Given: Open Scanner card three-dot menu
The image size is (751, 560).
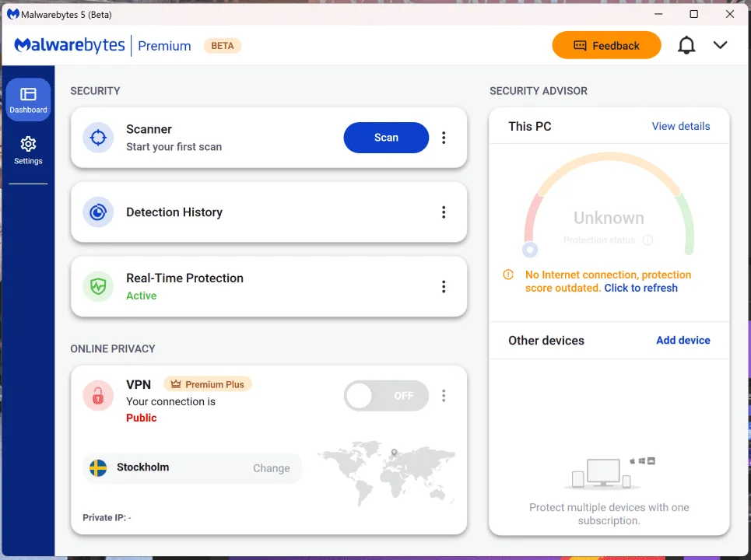Looking at the screenshot, I should [x=444, y=138].
